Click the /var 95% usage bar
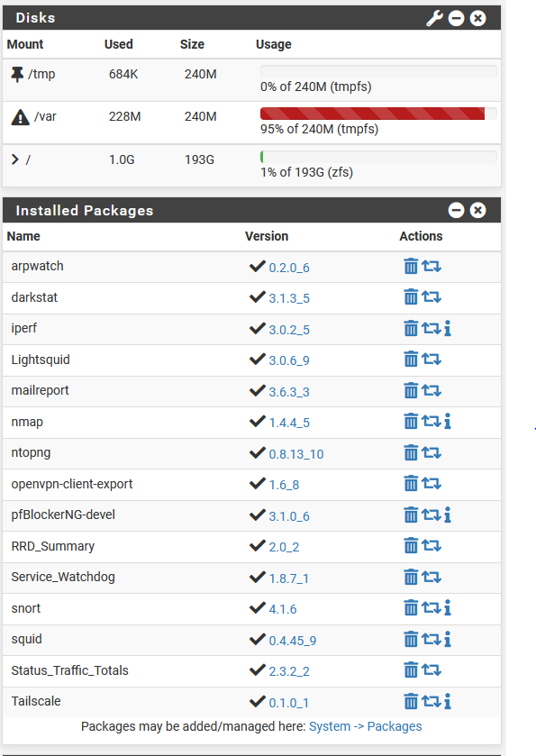This screenshot has width=536, height=756. click(x=378, y=114)
